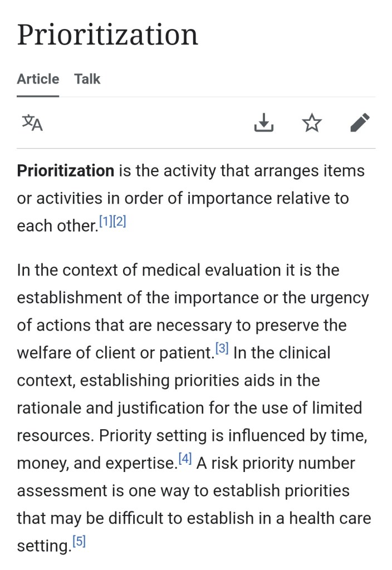This screenshot has width=392, height=570.
Task: Follow citation [4] after 'expertise'
Action: pyautogui.click(x=185, y=459)
